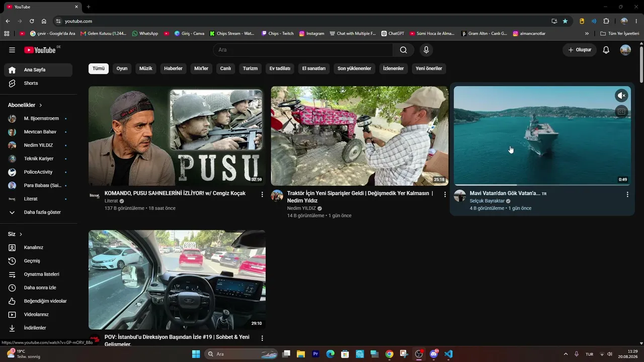Select the Yeni öneriler filter chip
Screen dimensions: 644x362
429,68
